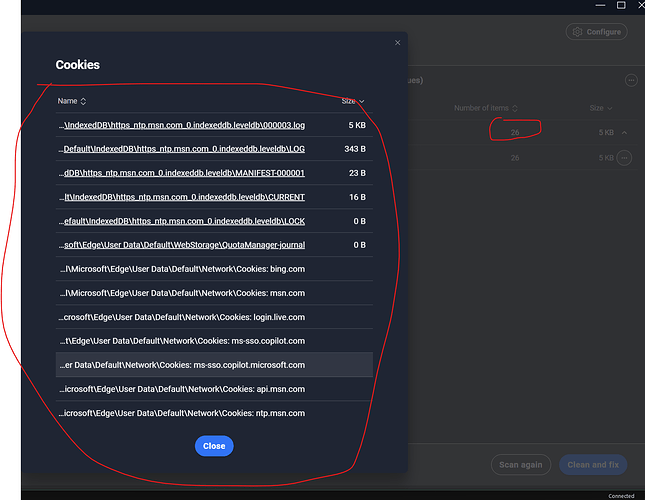Open the QuotaManager-journal file link

pos(182,245)
